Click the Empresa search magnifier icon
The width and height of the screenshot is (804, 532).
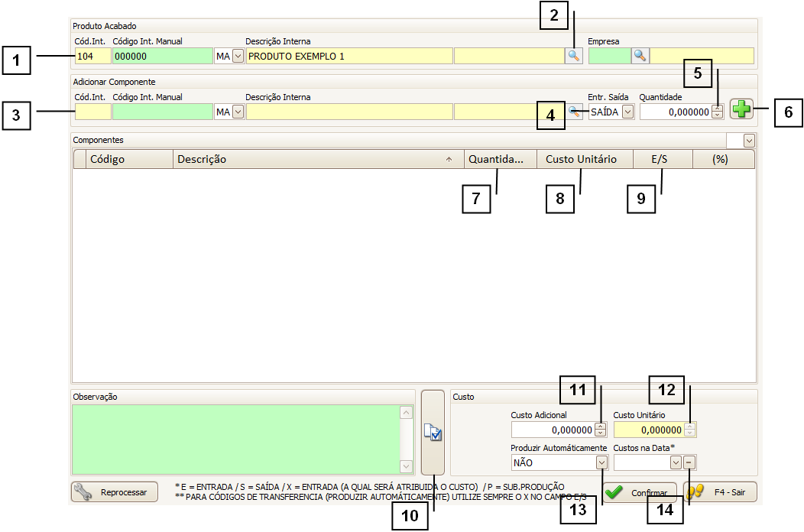(640, 56)
